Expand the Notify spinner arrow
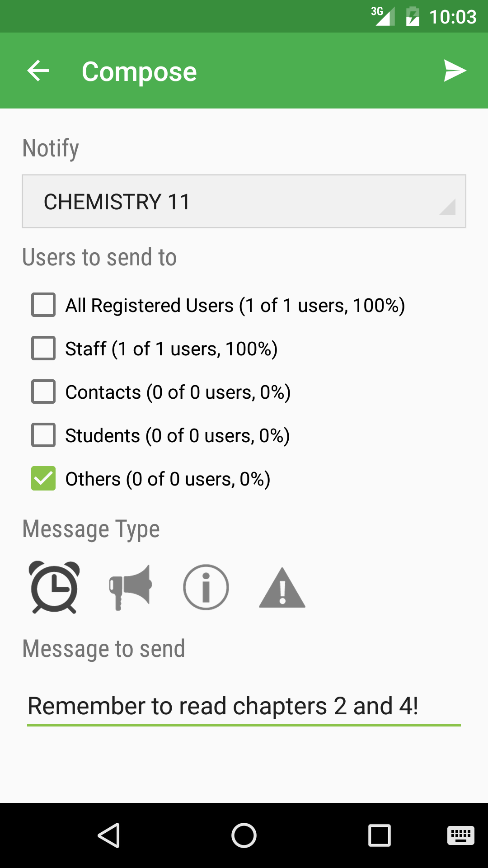Viewport: 488px width, 868px height. tap(447, 207)
